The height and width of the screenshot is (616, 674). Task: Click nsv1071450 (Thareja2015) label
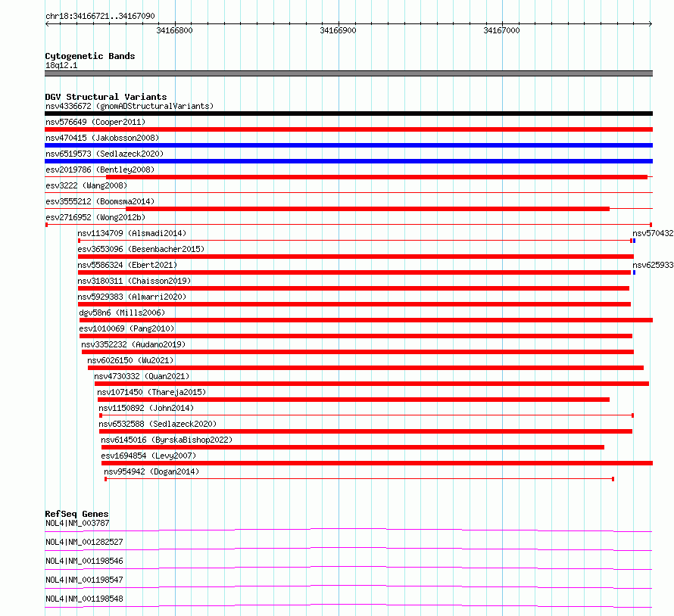(151, 392)
